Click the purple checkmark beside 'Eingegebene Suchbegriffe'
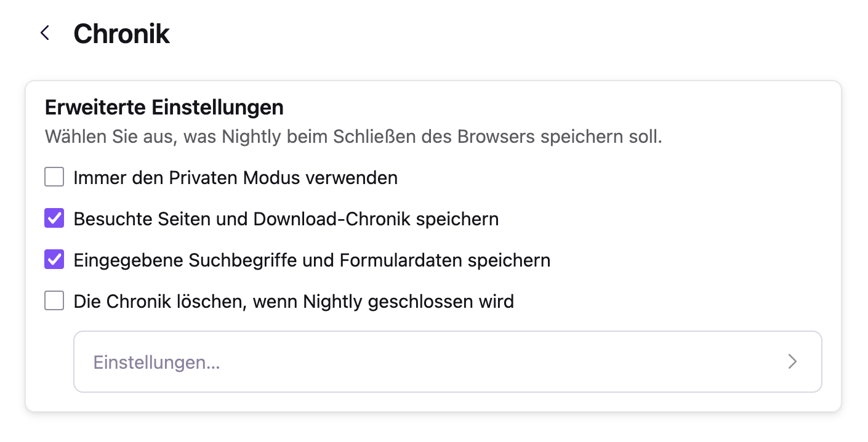Image resolution: width=868 pixels, height=442 pixels. click(54, 260)
